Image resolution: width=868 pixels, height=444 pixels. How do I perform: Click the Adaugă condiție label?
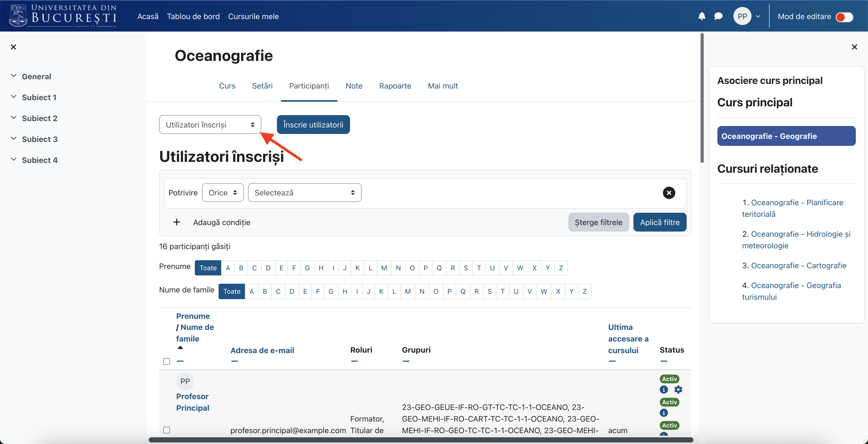[x=222, y=222]
